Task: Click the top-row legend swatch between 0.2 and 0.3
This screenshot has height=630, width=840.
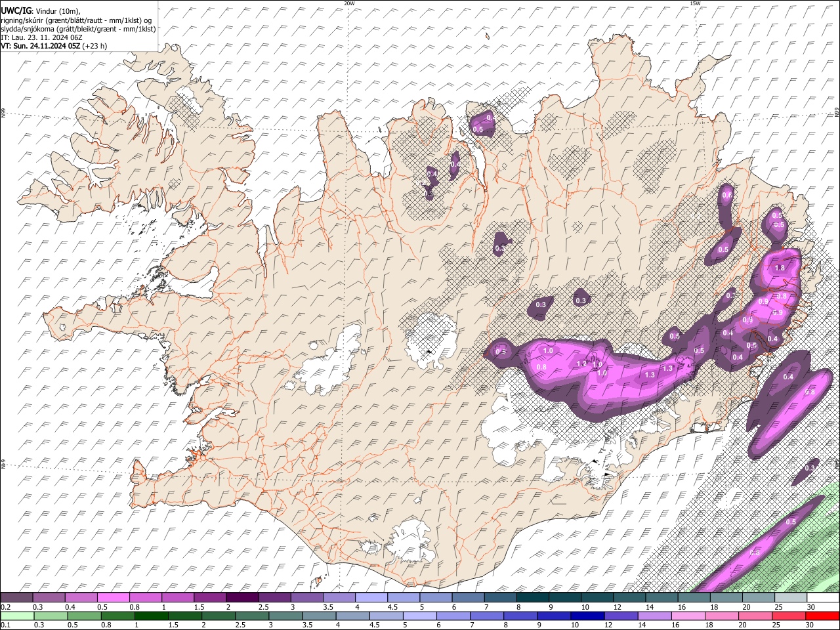Action: (x=16, y=597)
